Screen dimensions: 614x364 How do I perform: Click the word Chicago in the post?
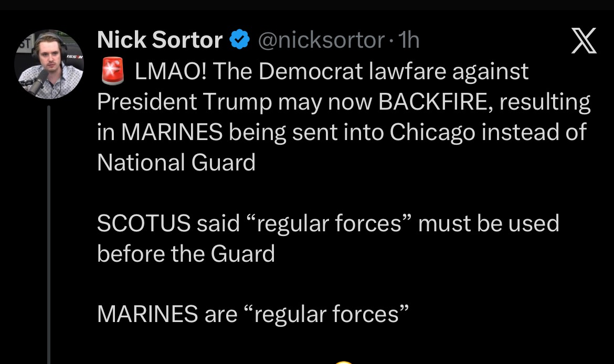tap(431, 132)
